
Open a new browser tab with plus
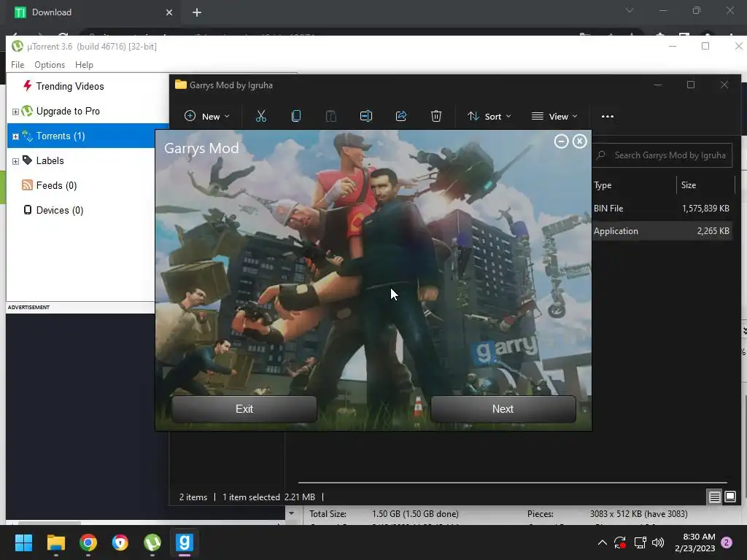197,12
